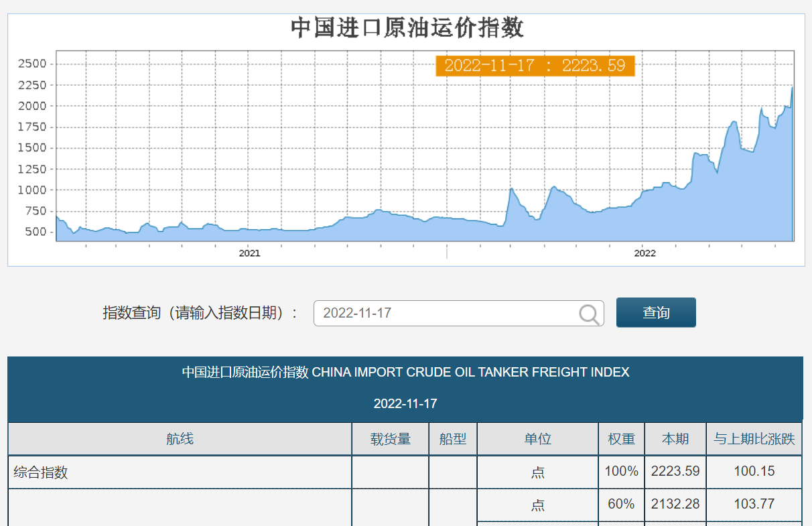
Task: Click the 点 unit cell in 综合指数 row
Action: point(538,472)
